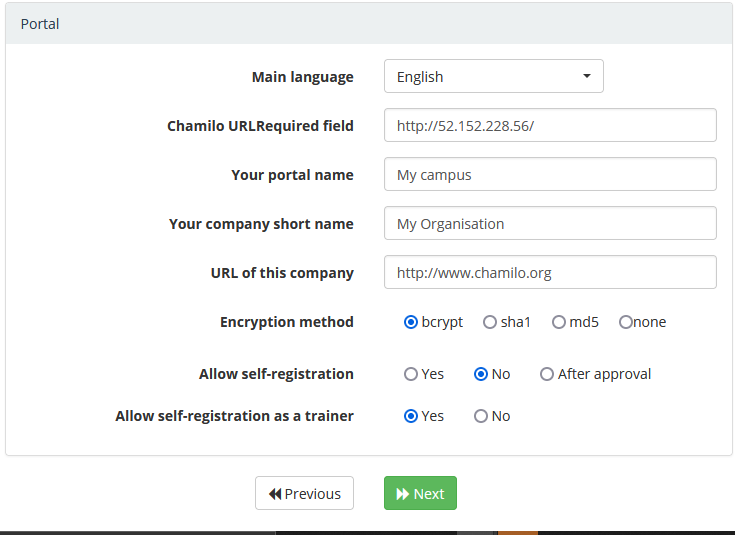Enable self-registration by selecting Yes
This screenshot has height=535, width=735.
pos(411,374)
